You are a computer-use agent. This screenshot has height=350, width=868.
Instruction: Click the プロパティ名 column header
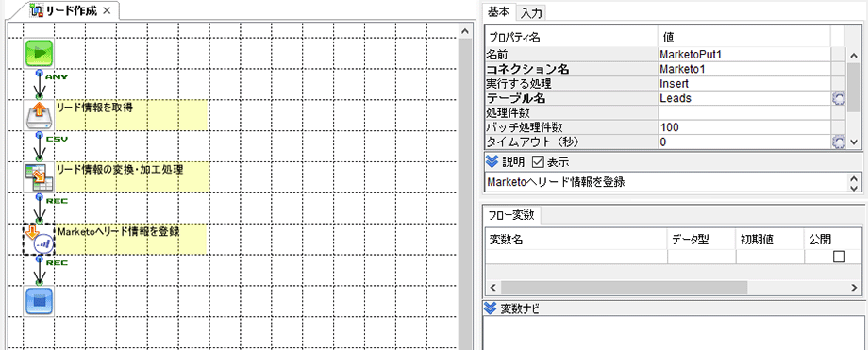click(x=572, y=37)
